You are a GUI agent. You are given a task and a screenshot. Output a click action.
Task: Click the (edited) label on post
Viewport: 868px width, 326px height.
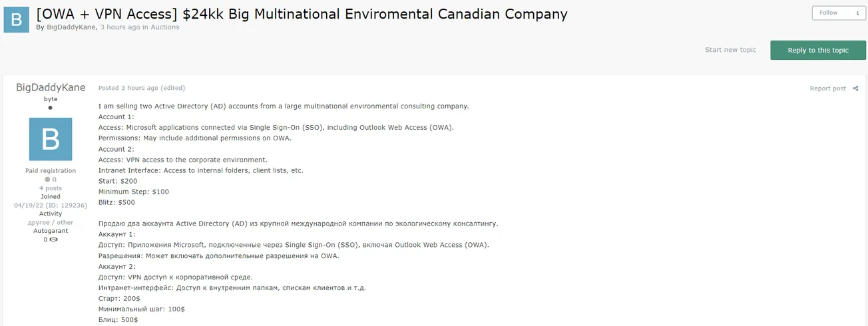[x=173, y=88]
